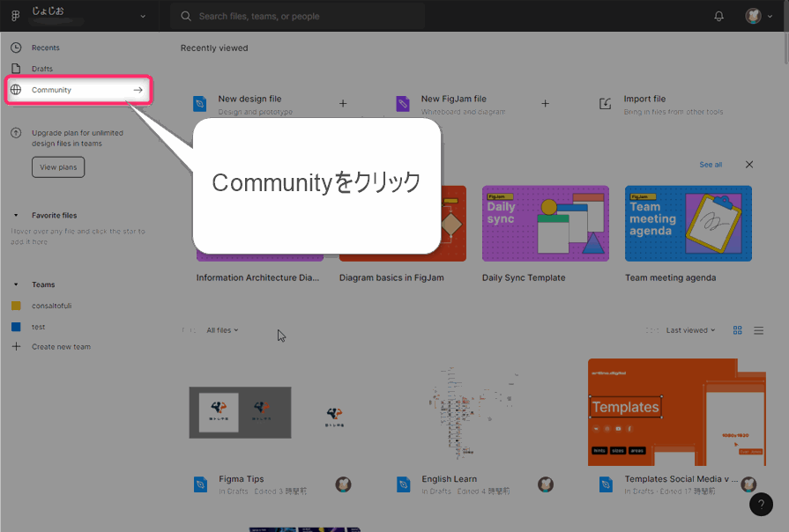Click owner avatar on Templates Social Media

tap(748, 484)
